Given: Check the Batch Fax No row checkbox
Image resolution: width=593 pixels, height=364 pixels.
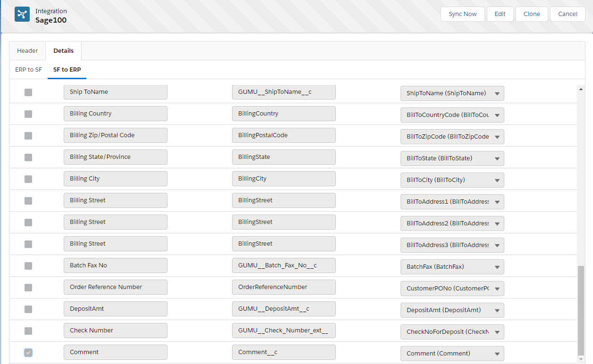Looking at the screenshot, I should (28, 266).
